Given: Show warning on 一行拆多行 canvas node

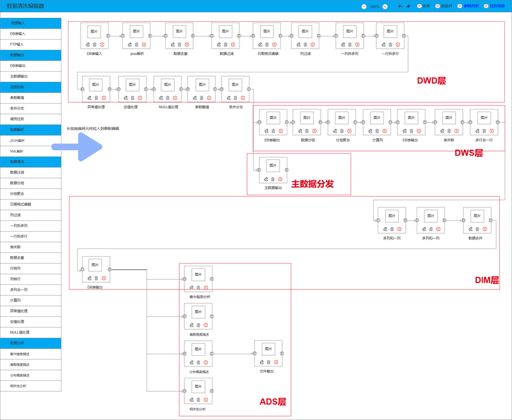Looking at the screenshot, I should [397, 44].
